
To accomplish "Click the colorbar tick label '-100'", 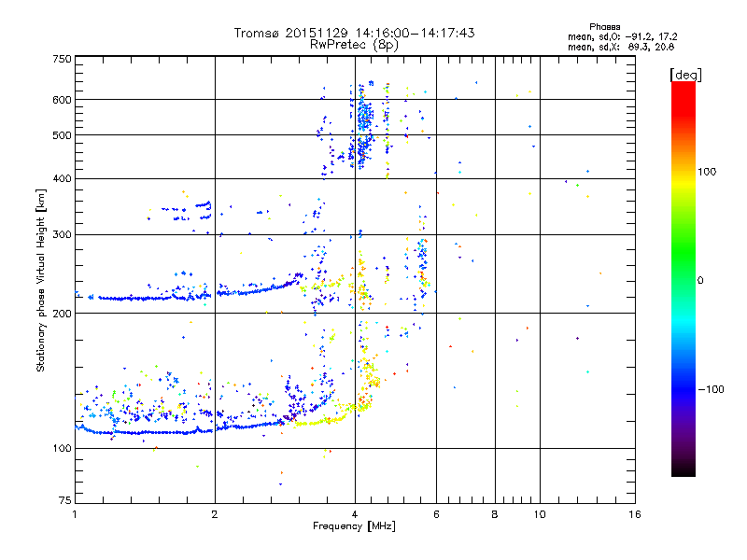I will pos(711,389).
